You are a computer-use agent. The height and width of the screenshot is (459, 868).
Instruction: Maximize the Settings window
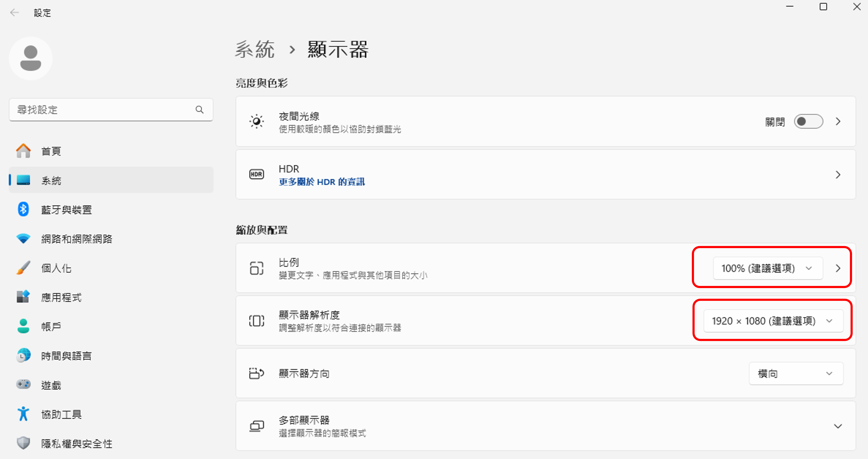click(823, 7)
